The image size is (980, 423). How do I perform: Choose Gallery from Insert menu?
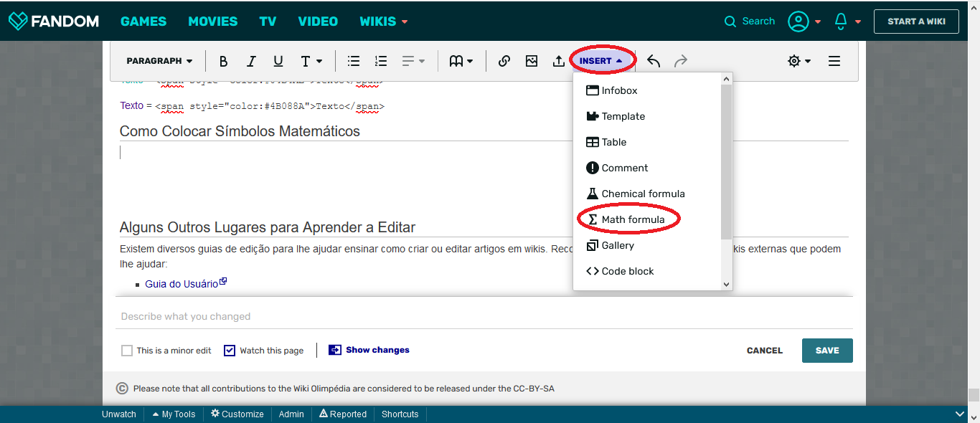pos(646,245)
